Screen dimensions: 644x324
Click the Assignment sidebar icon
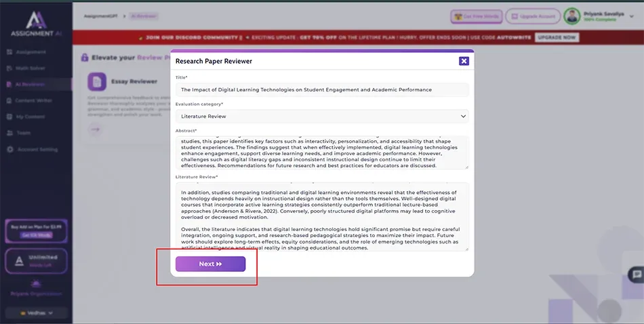(x=9, y=52)
